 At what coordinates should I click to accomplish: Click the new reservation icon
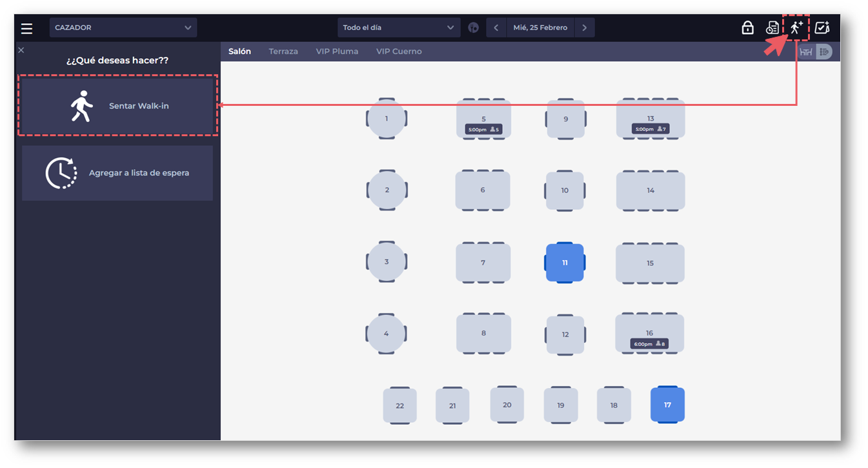[x=822, y=28]
